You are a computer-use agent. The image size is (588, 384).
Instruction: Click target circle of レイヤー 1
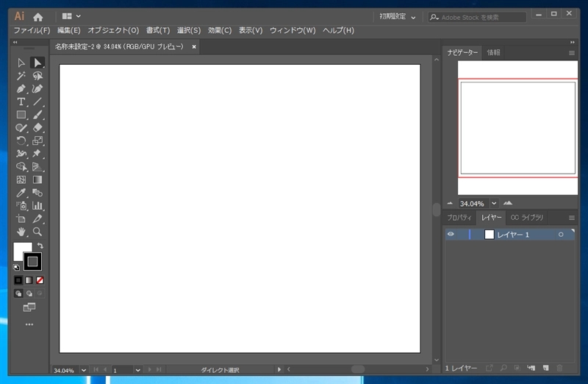(x=561, y=235)
